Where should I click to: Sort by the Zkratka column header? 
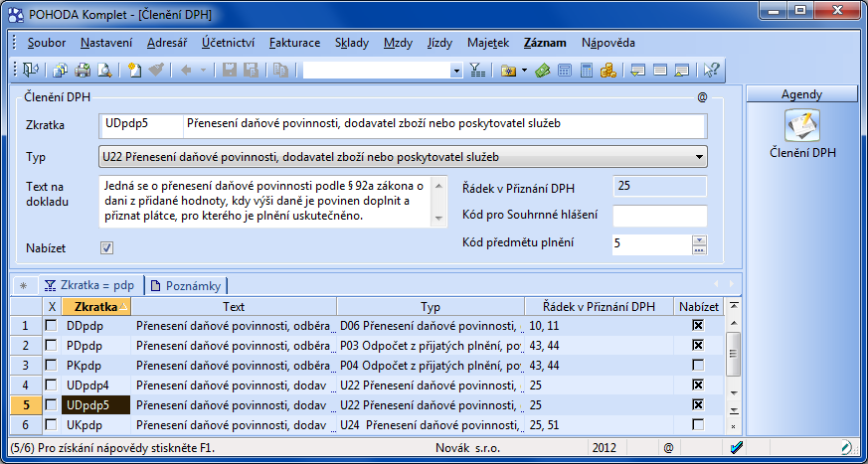coord(96,306)
